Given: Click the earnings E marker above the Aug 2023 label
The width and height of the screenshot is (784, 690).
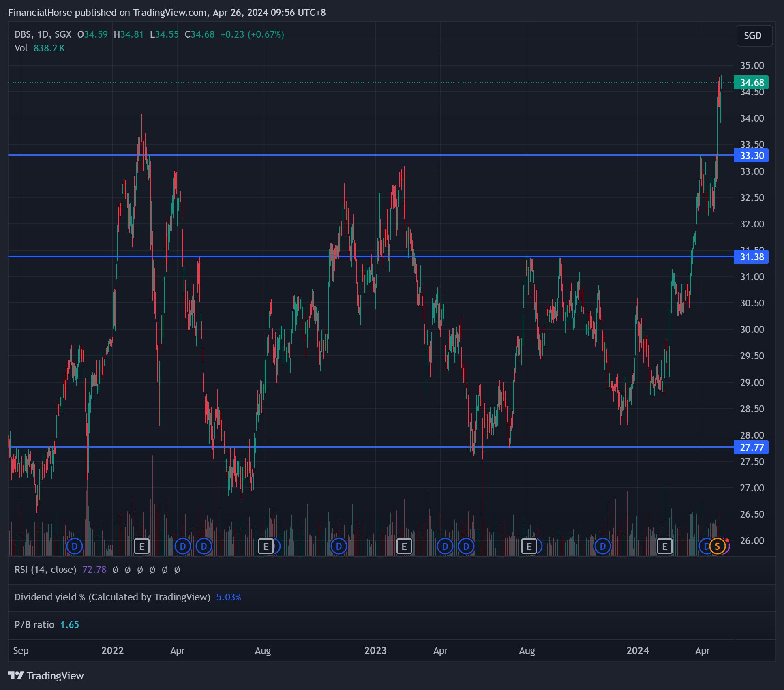Looking at the screenshot, I should pyautogui.click(x=529, y=546).
